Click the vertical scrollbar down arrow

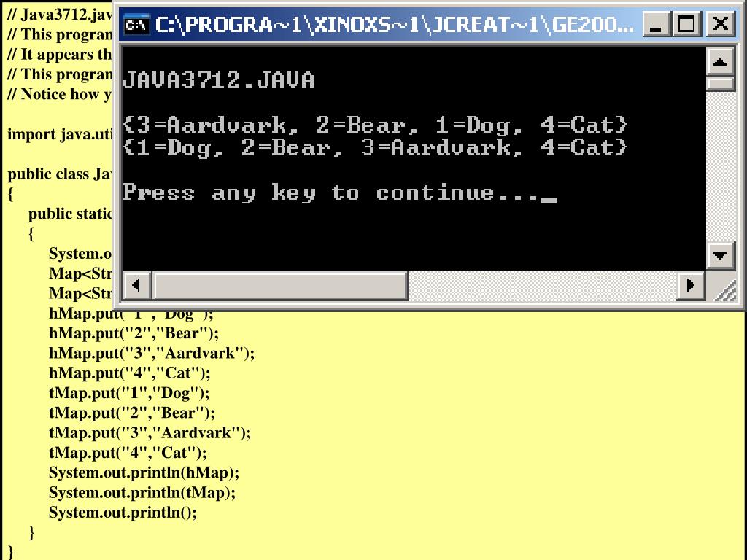click(720, 255)
